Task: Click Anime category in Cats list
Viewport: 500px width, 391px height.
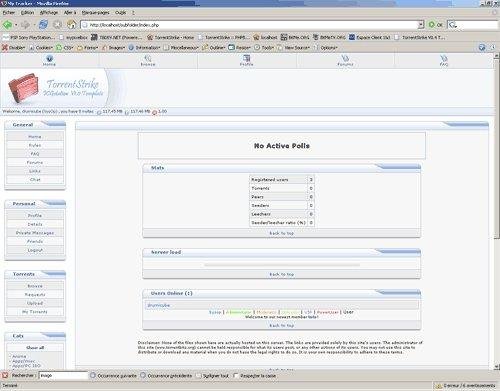Action: coord(19,356)
